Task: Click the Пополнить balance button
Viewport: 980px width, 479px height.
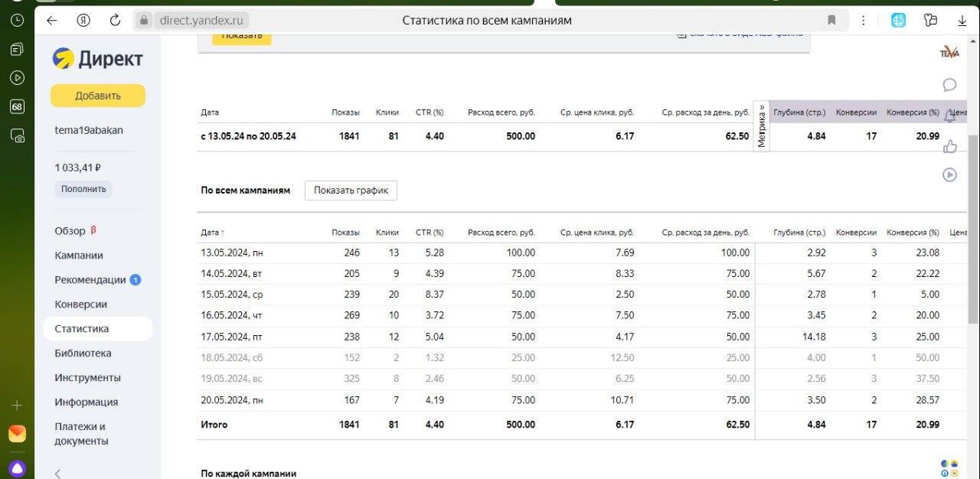Action: (83, 189)
